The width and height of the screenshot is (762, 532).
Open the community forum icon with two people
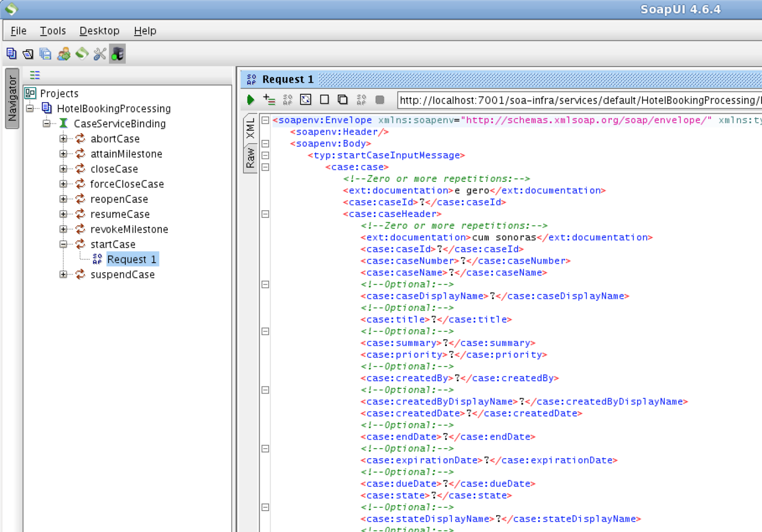click(x=63, y=54)
